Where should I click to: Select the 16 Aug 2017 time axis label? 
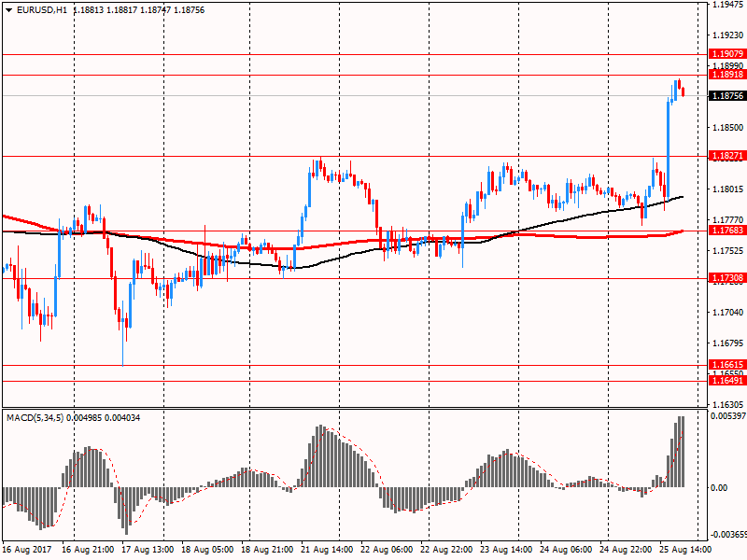tap(27, 550)
